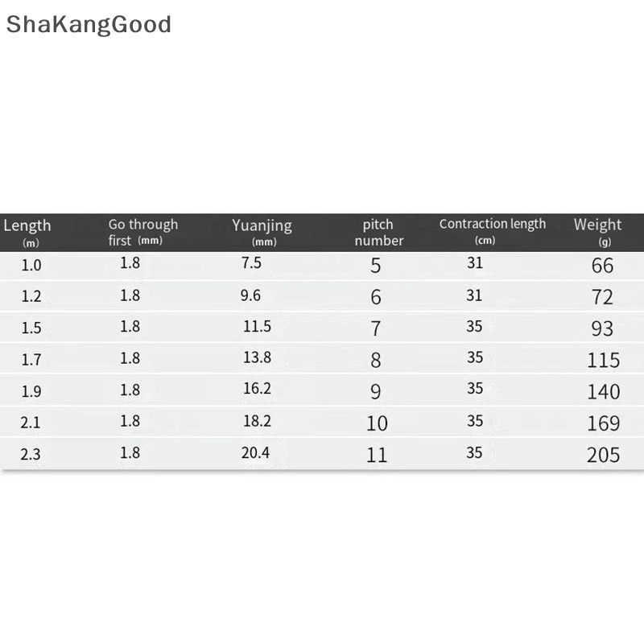Click the ShaKangGood watermark text
Image resolution: width=644 pixels, height=644 pixels.
(x=89, y=24)
